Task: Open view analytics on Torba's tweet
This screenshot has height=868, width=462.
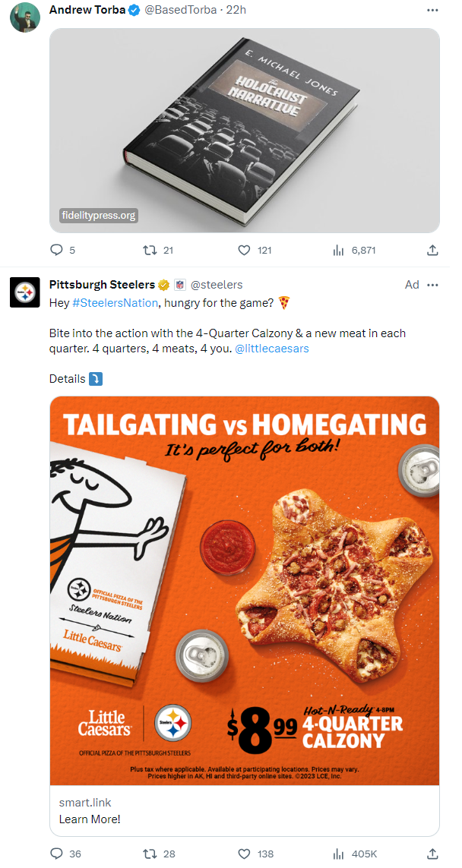Action: coord(337,249)
